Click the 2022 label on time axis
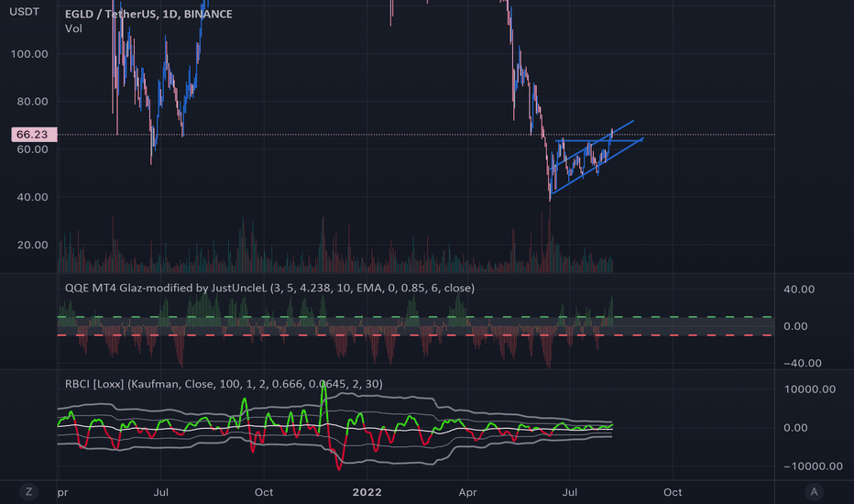 (367, 492)
